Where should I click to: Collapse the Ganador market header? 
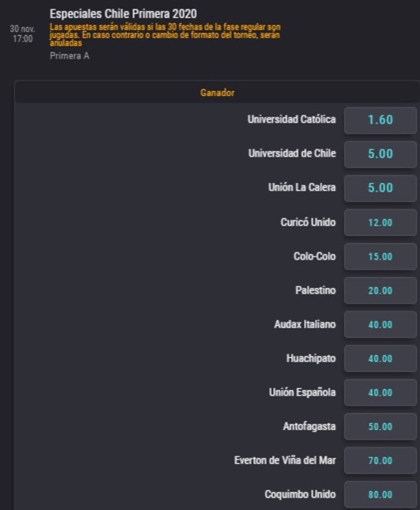pos(217,92)
